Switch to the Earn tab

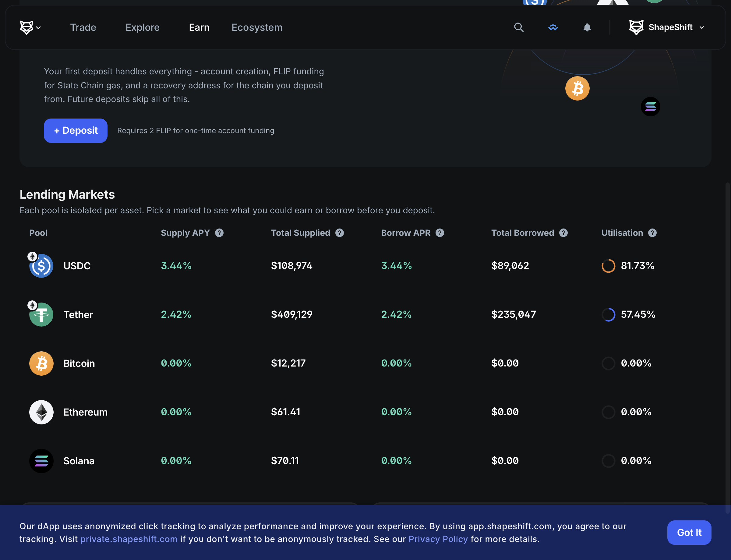point(199,27)
